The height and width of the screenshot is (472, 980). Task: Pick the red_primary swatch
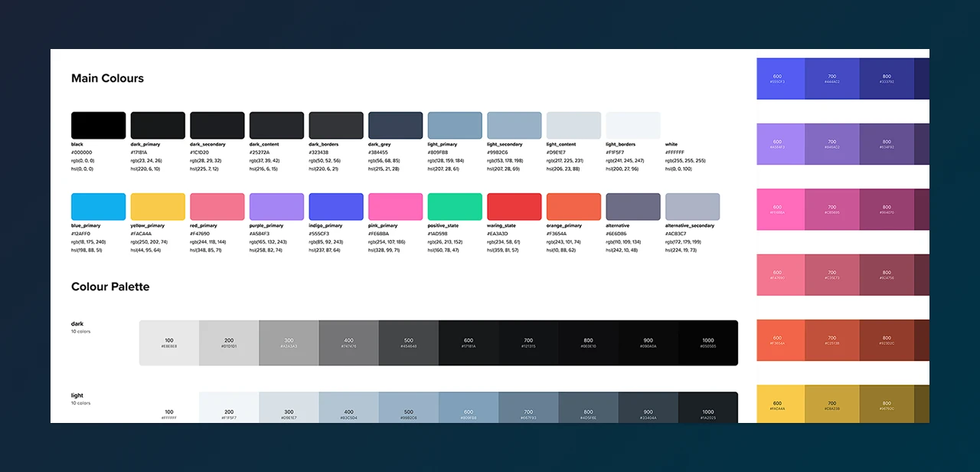217,207
